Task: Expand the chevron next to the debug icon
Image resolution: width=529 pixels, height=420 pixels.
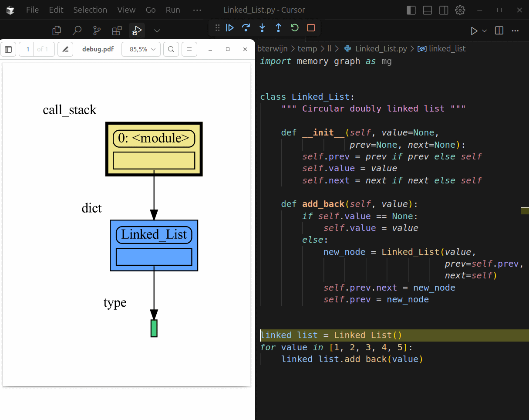Action: tap(156, 30)
